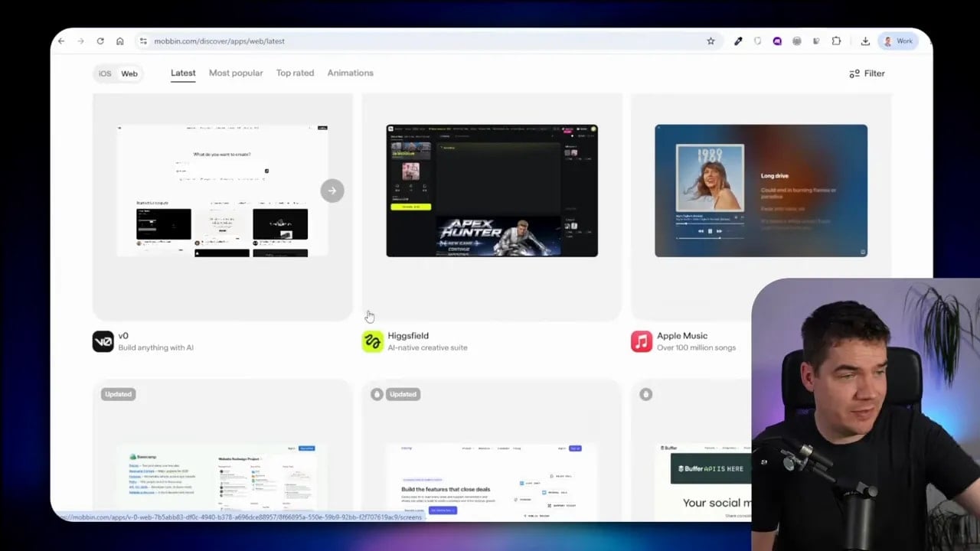This screenshot has height=551, width=980.
Task: Advance v0 card with the next arrow
Action: pyautogui.click(x=332, y=191)
